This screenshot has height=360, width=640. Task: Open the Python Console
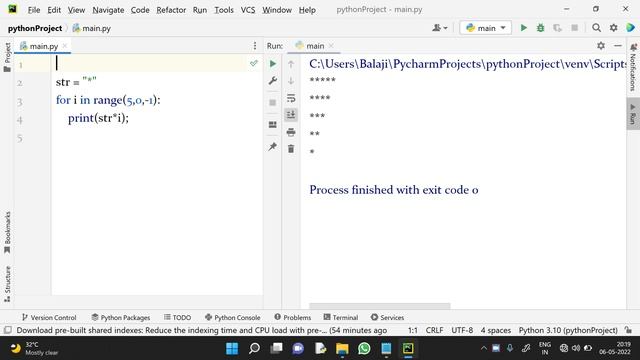pos(233,317)
